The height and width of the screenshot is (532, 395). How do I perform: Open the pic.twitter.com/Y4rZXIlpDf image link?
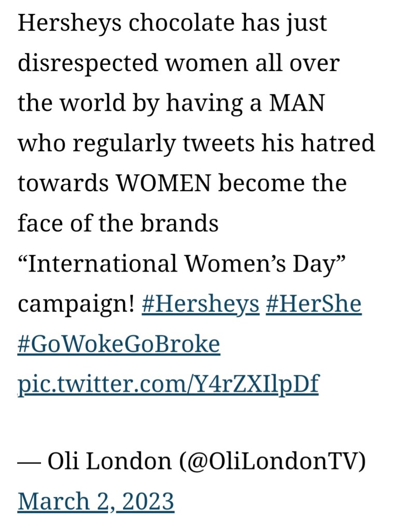pos(168,384)
